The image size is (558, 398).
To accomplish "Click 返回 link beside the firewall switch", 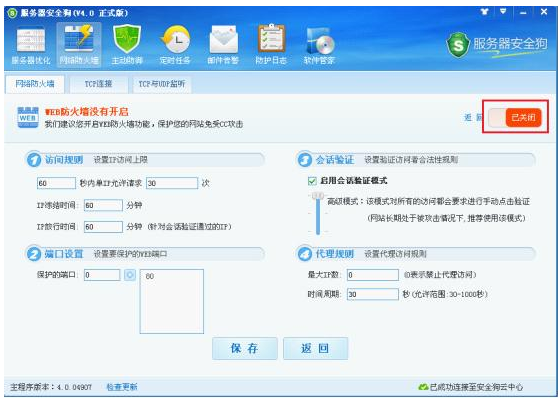I will [x=473, y=118].
